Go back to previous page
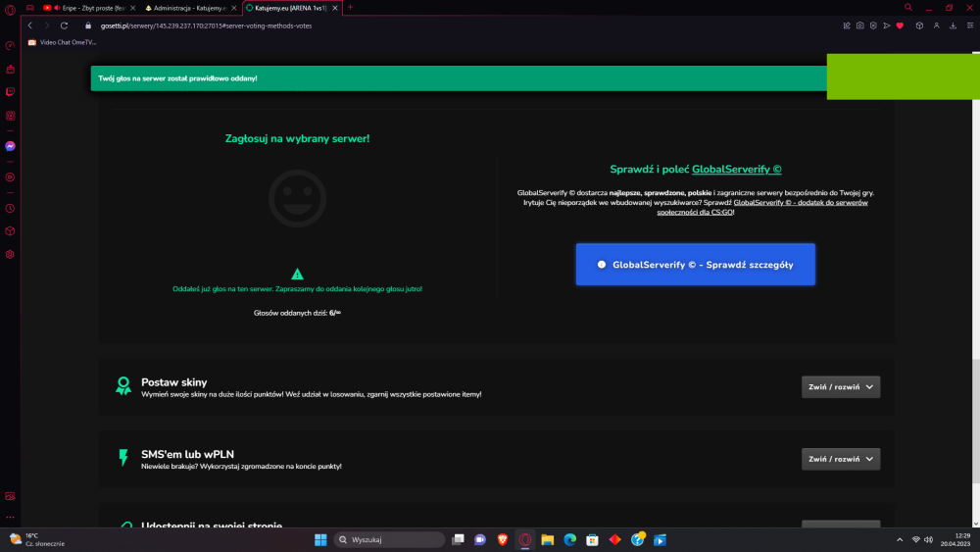The height and width of the screenshot is (552, 980). pyautogui.click(x=30, y=25)
